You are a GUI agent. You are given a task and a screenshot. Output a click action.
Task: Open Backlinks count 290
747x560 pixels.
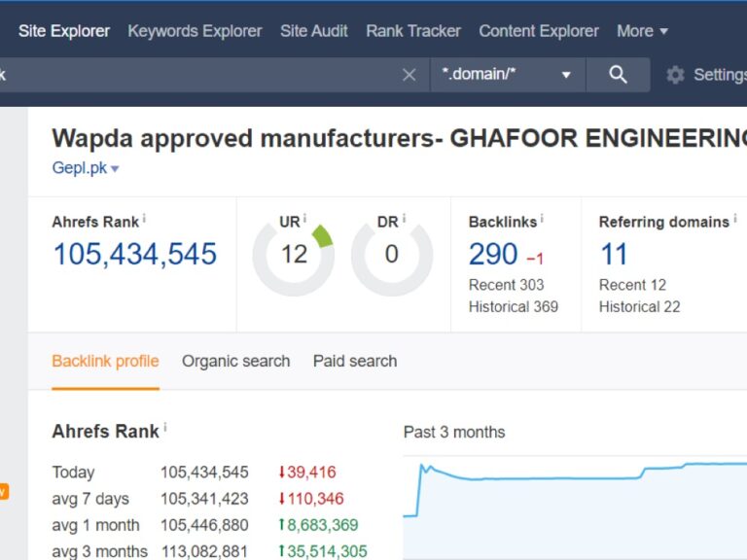coord(493,254)
